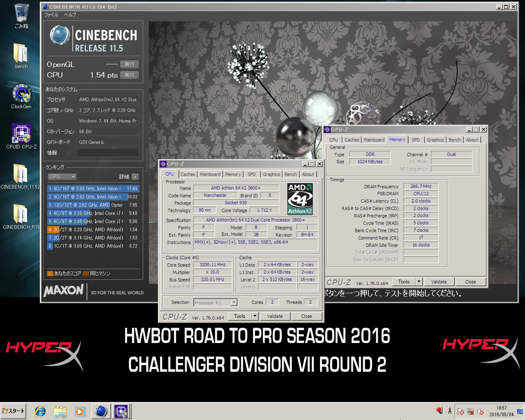Open Processor #1 selection dropdown
Screen dimensions: 525x420
pyautogui.click(x=215, y=303)
